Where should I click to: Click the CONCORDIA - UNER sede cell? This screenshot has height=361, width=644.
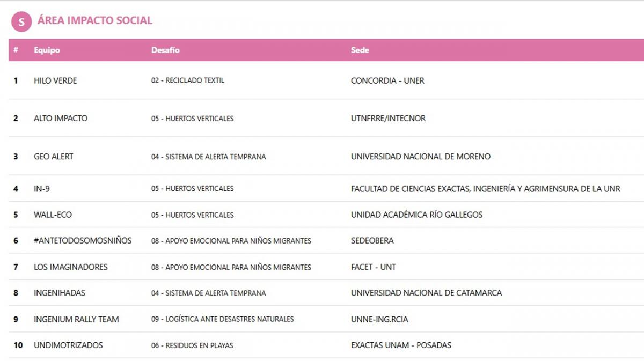point(387,81)
